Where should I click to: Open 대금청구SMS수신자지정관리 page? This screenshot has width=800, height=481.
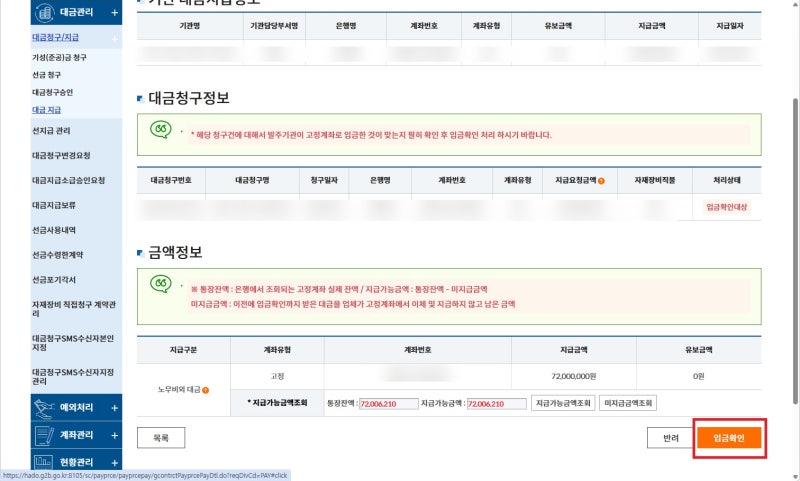[x=73, y=376]
